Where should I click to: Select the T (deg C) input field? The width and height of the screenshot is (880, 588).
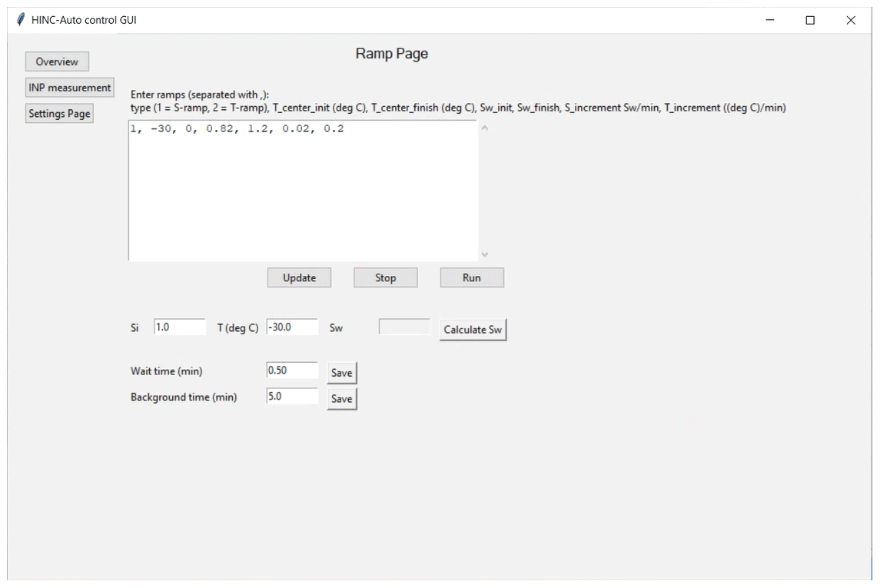click(x=292, y=327)
